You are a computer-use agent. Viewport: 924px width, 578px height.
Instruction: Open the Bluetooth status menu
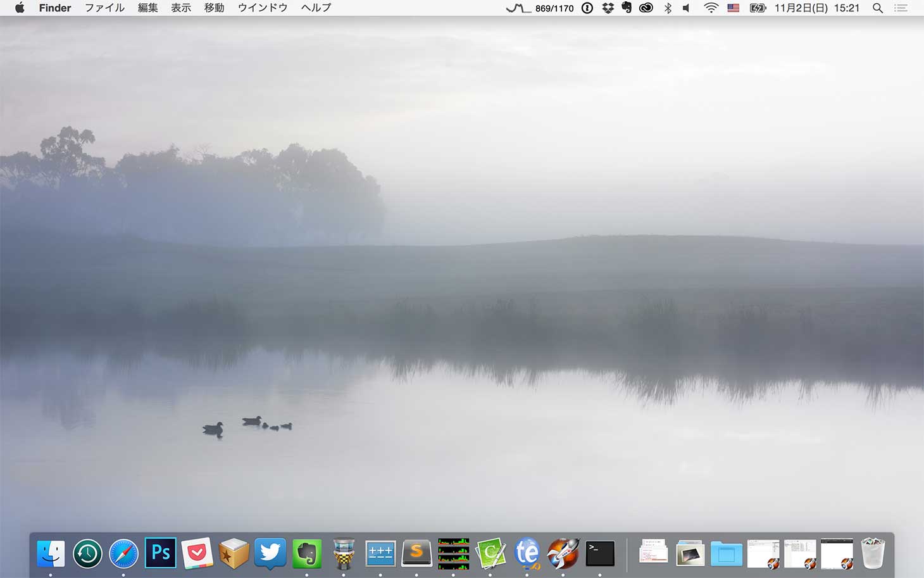[668, 8]
